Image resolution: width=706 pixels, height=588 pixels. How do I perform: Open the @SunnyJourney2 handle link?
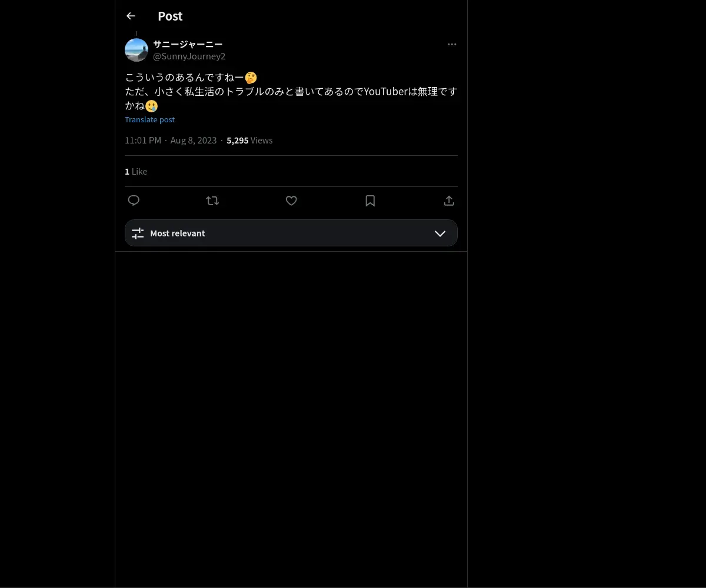(x=189, y=56)
